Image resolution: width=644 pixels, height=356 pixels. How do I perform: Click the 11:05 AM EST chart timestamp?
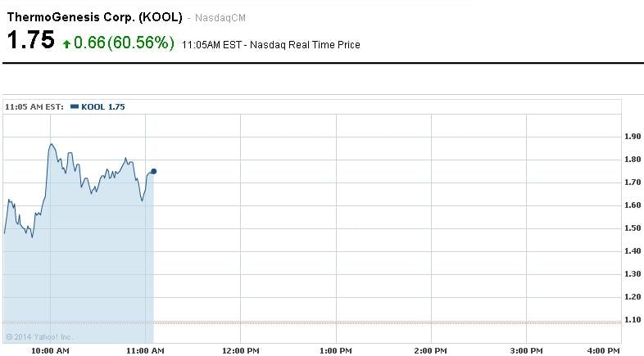tap(34, 106)
